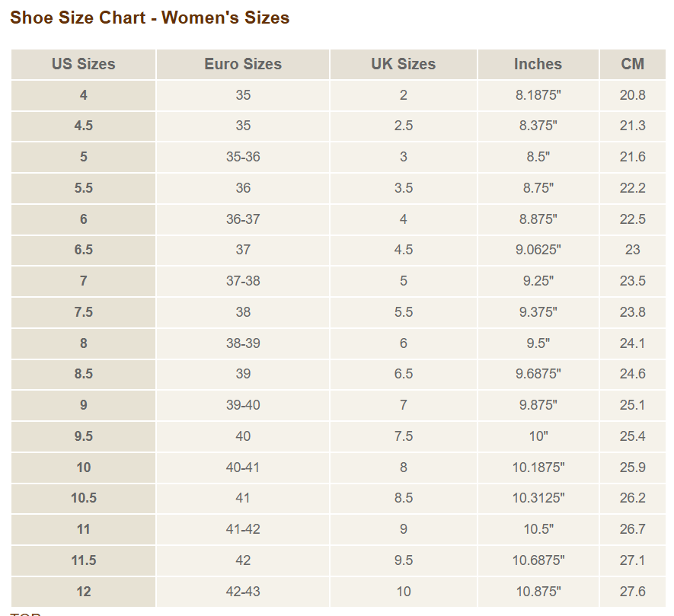The image size is (674, 616).
Task: Click the 24.1 CM value
Action: [x=632, y=343]
